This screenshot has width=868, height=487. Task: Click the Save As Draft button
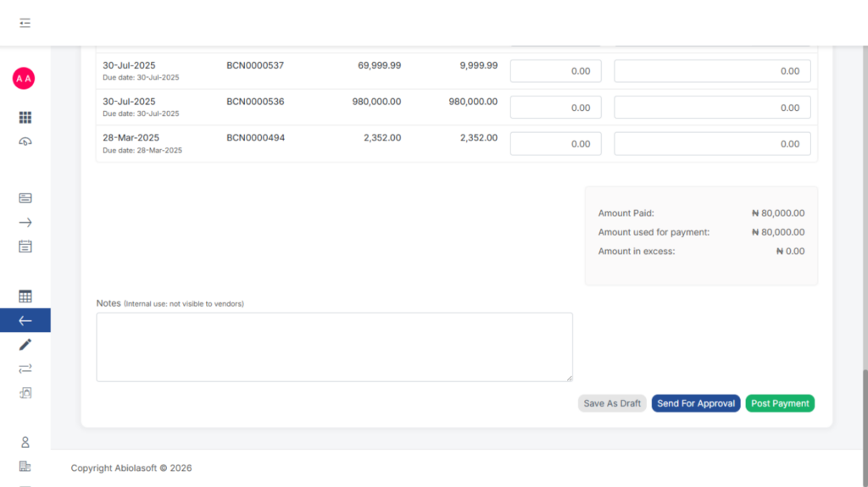[x=612, y=403]
